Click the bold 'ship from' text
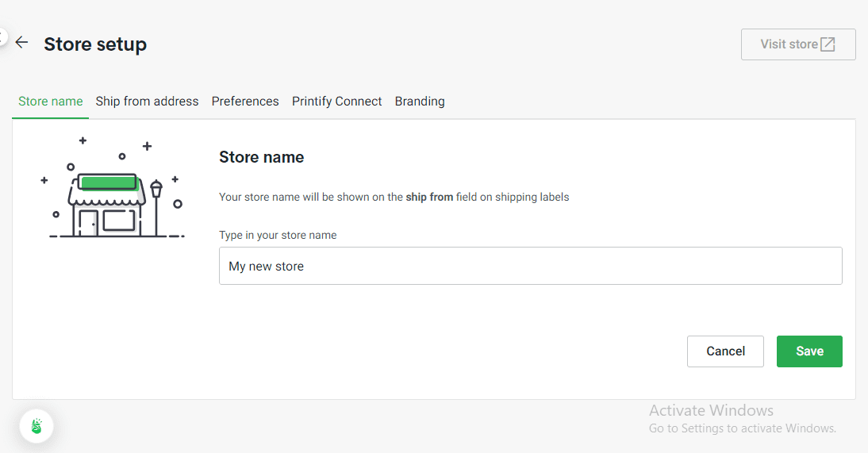This screenshot has width=868, height=453. 429,197
